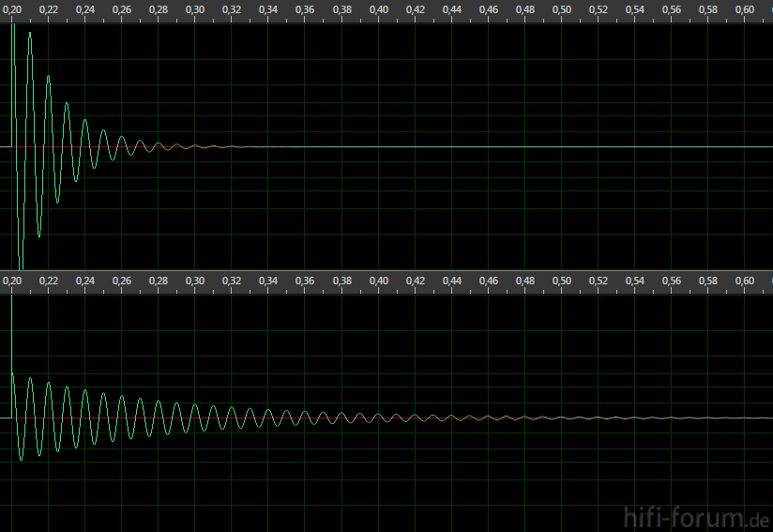Select 0,26 on the lower time ruler
Viewport: 773px width, 532px height.
[x=122, y=281]
